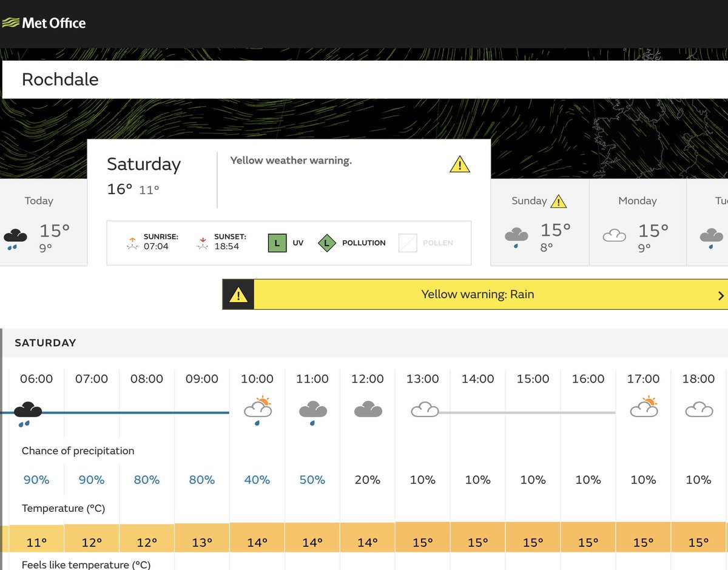Click the Sunday warning triangle icon
728x570 pixels.
pos(558,201)
